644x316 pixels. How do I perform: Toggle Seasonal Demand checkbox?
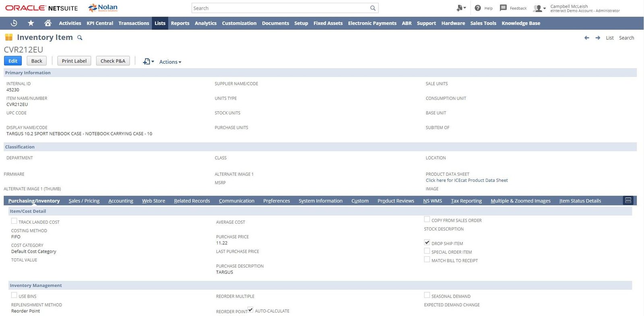[x=427, y=295]
